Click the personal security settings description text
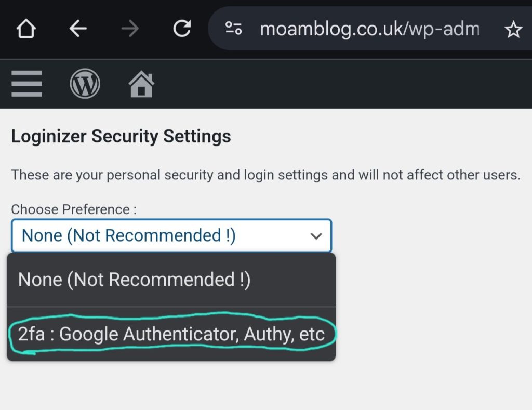532x410 pixels. pos(265,175)
